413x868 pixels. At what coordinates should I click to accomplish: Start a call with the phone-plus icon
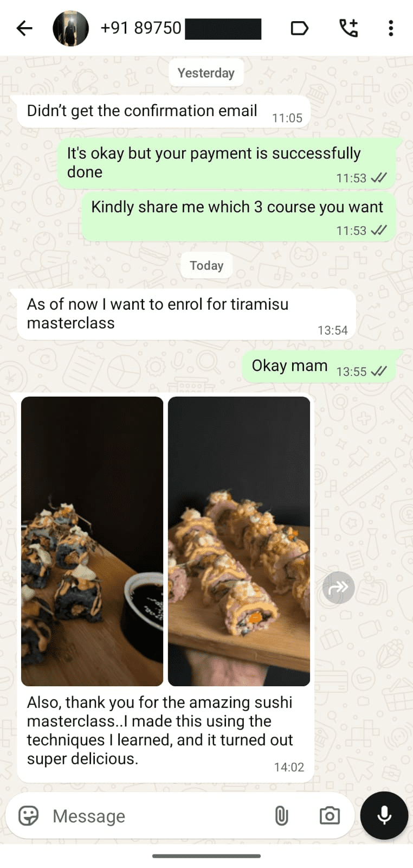pos(349,28)
